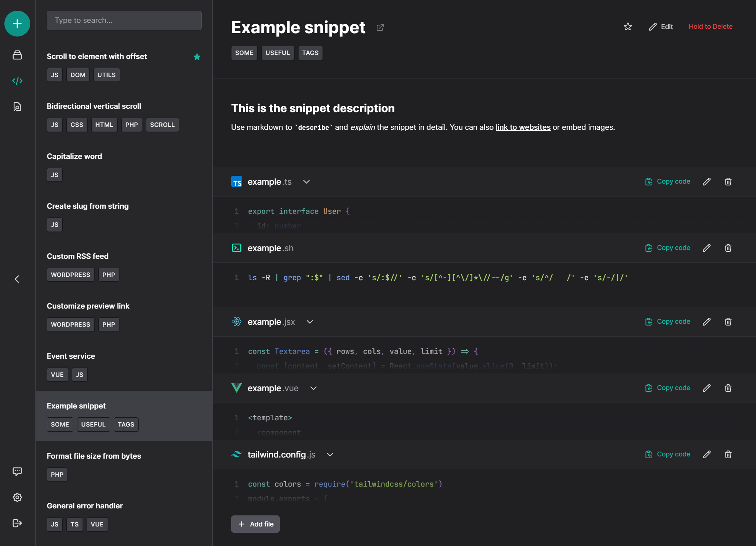Open the collections stack icon in sidebar
The height and width of the screenshot is (546, 756).
point(17,55)
